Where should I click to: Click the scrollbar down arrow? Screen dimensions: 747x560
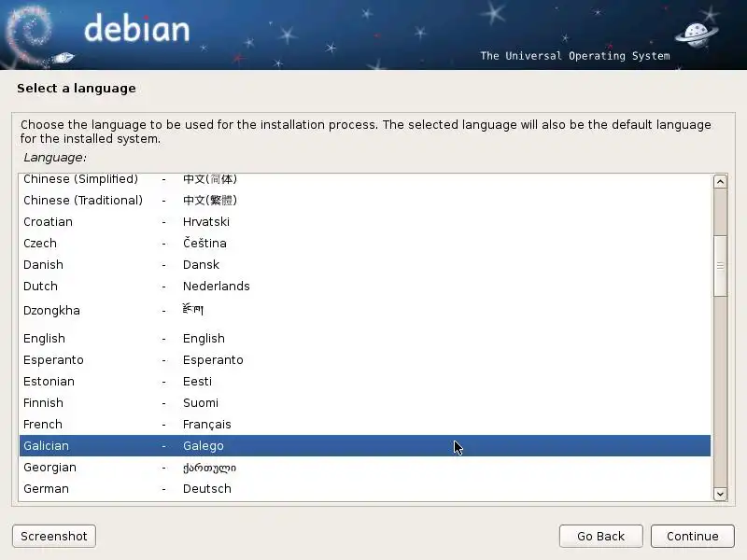pyautogui.click(x=720, y=494)
